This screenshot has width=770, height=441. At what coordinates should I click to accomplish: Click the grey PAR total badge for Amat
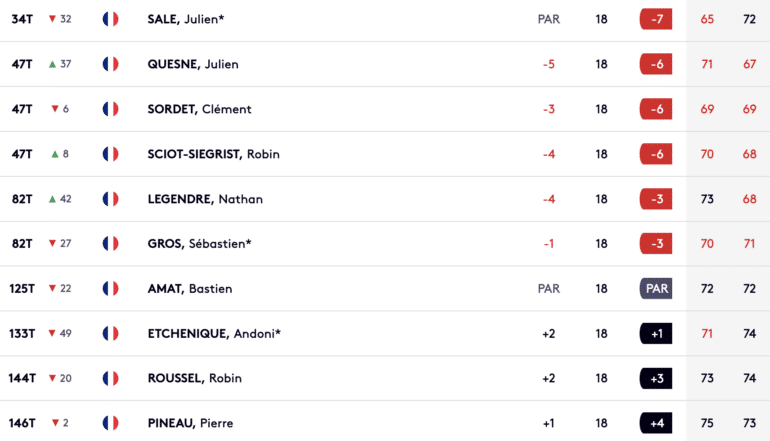click(656, 288)
